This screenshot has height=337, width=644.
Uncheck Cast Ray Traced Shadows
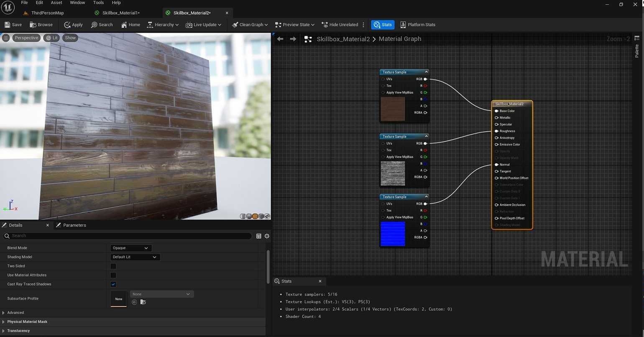(113, 284)
